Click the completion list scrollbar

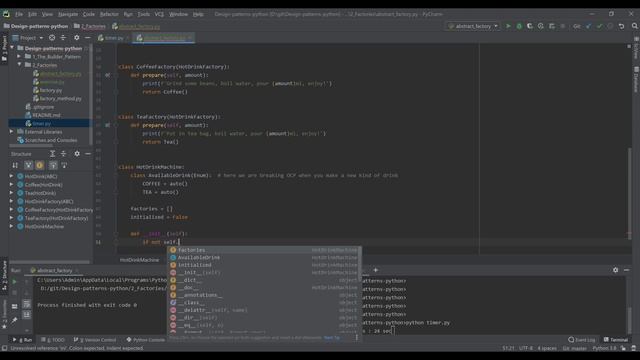[360, 264]
